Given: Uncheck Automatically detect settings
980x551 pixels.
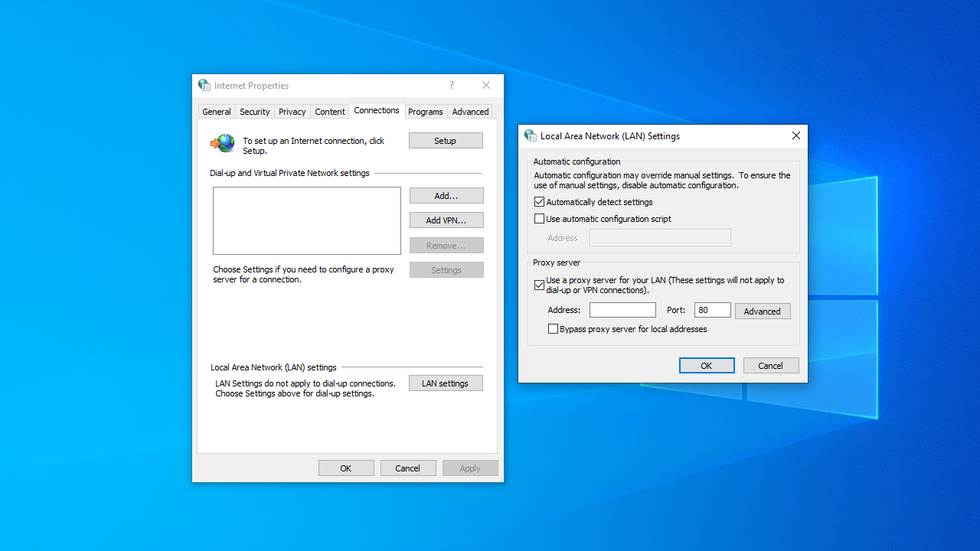Looking at the screenshot, I should click(x=540, y=202).
